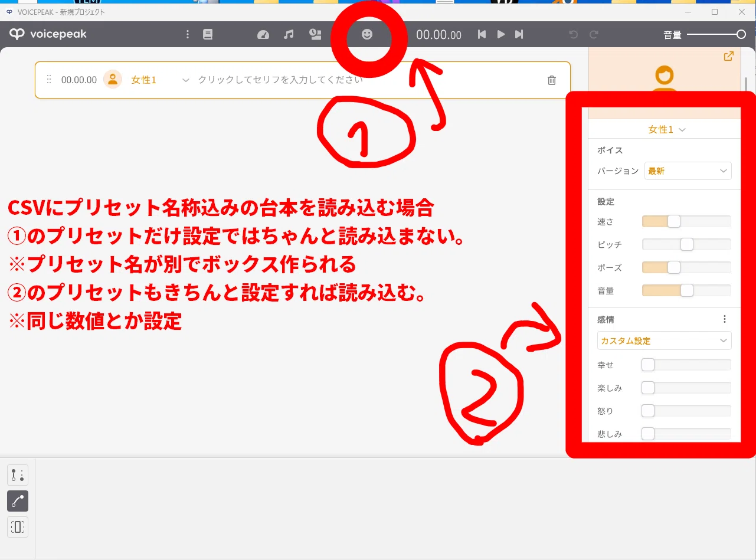Delete the line with the trash icon
756x560 pixels.
click(x=552, y=80)
